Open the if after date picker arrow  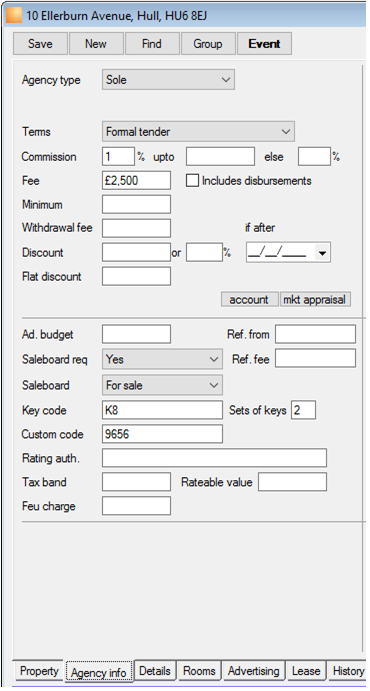322,253
